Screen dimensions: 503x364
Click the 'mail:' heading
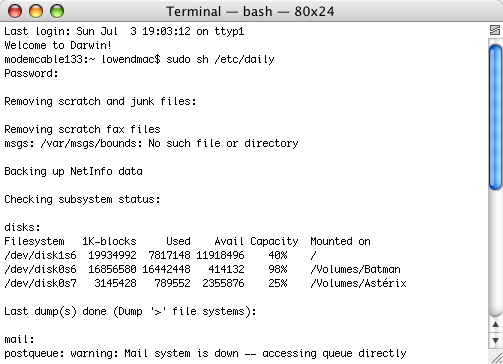click(19, 339)
